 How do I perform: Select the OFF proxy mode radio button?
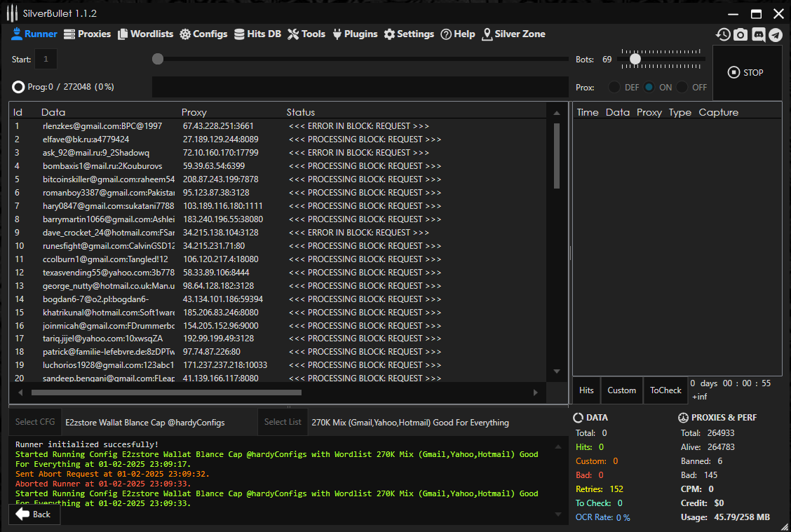682,88
